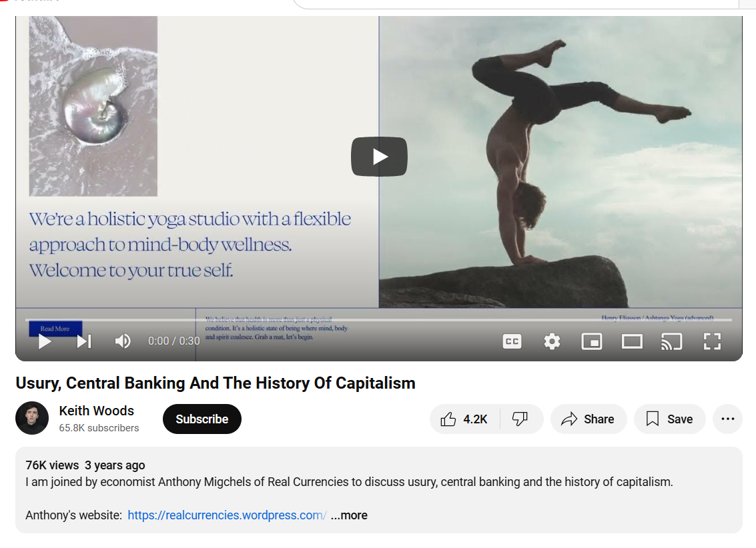Open more actions three-dot menu

point(727,419)
